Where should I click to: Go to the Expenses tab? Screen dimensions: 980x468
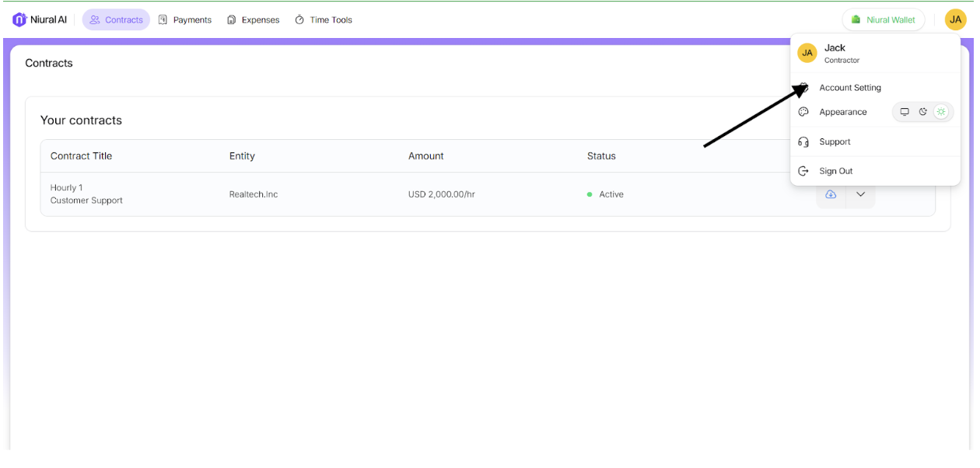pos(253,20)
